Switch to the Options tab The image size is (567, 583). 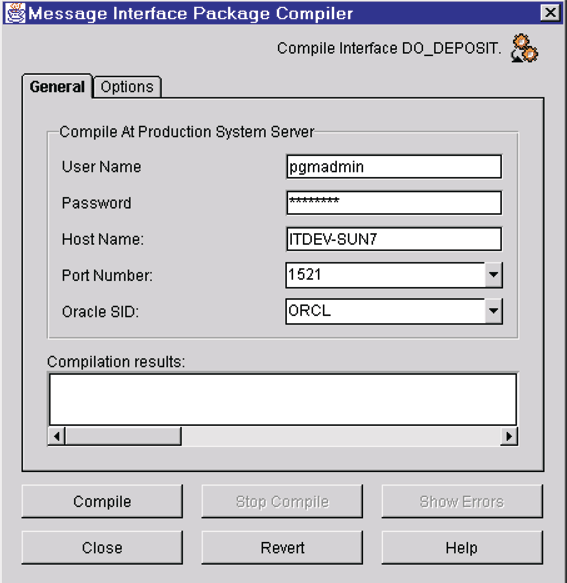click(127, 87)
